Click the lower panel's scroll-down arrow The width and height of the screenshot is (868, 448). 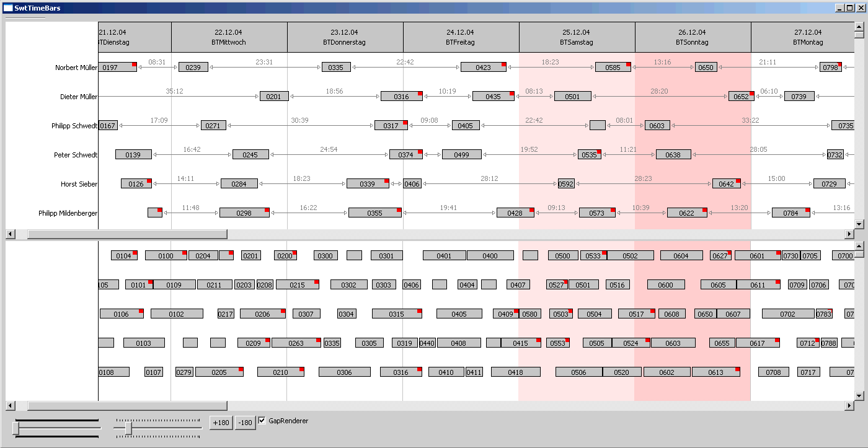[859, 395]
